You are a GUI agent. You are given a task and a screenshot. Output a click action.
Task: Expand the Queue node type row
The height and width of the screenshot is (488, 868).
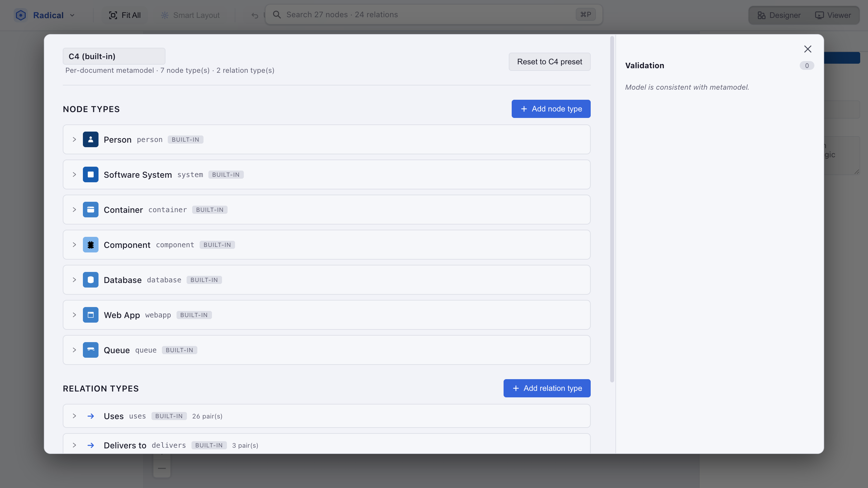point(74,350)
